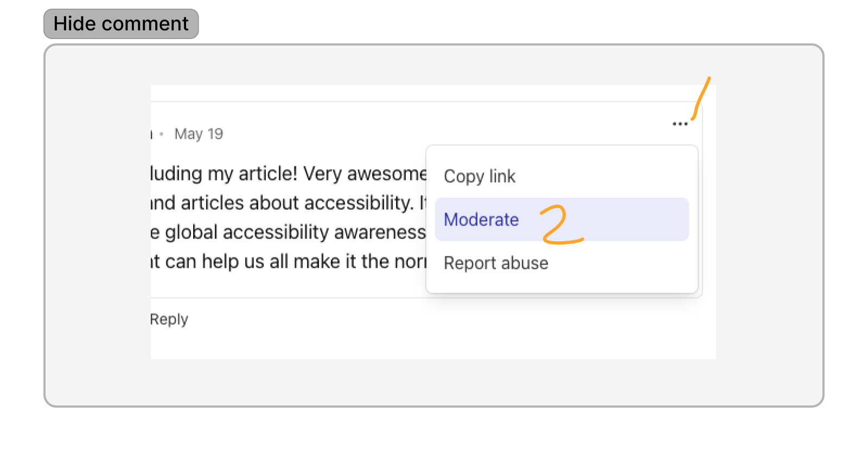Choose Copy link from the menu
Image resolution: width=868 pixels, height=451 pixels.
point(479,176)
